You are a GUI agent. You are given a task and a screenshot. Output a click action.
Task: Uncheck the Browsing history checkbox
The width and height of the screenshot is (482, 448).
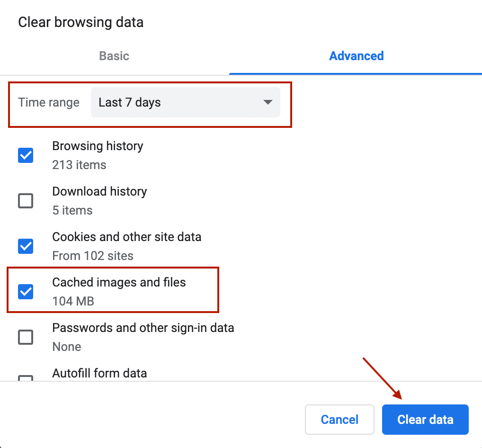26,155
